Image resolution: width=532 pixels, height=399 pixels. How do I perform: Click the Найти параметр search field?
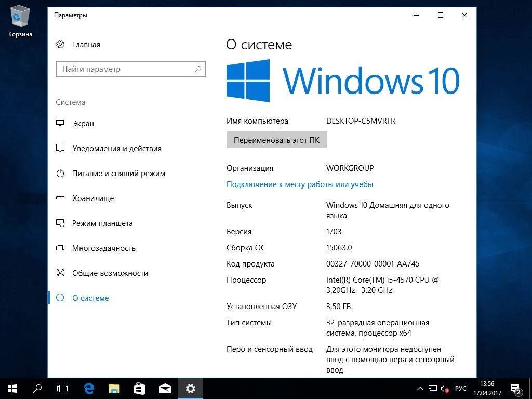pos(130,69)
